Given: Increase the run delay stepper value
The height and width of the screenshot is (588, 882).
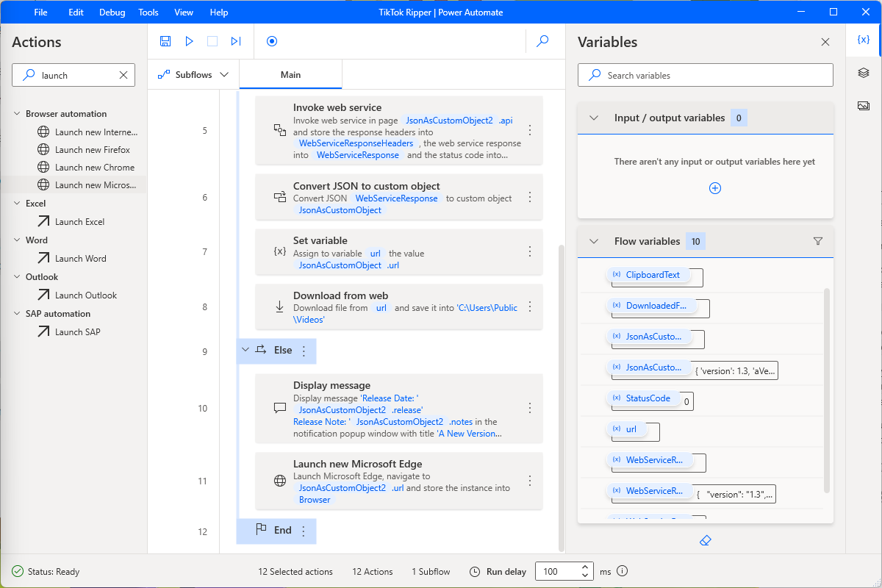Looking at the screenshot, I should (585, 567).
